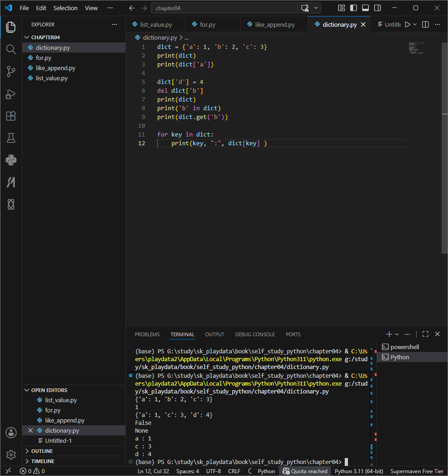Switch to like_append.py editor tab

[x=274, y=24]
